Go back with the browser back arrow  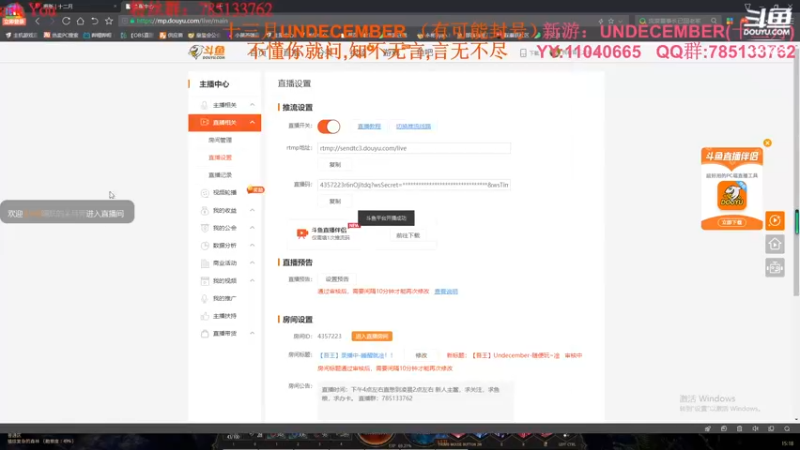point(37,21)
